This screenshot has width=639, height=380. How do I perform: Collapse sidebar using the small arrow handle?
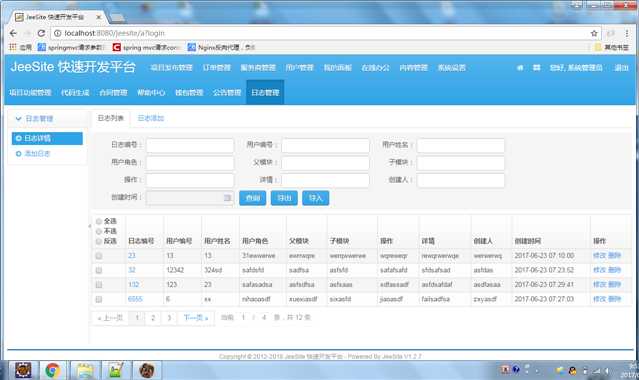pyautogui.click(x=90, y=225)
